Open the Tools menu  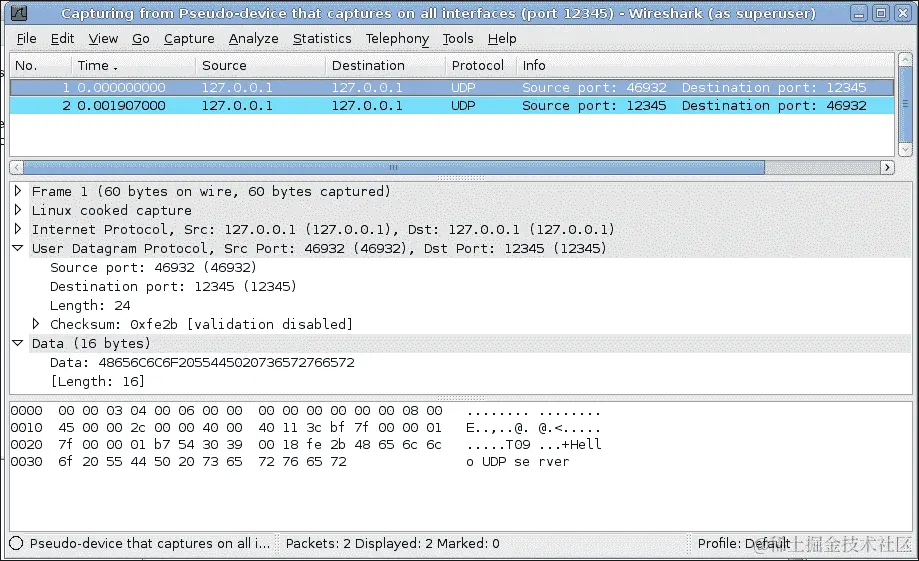click(458, 39)
